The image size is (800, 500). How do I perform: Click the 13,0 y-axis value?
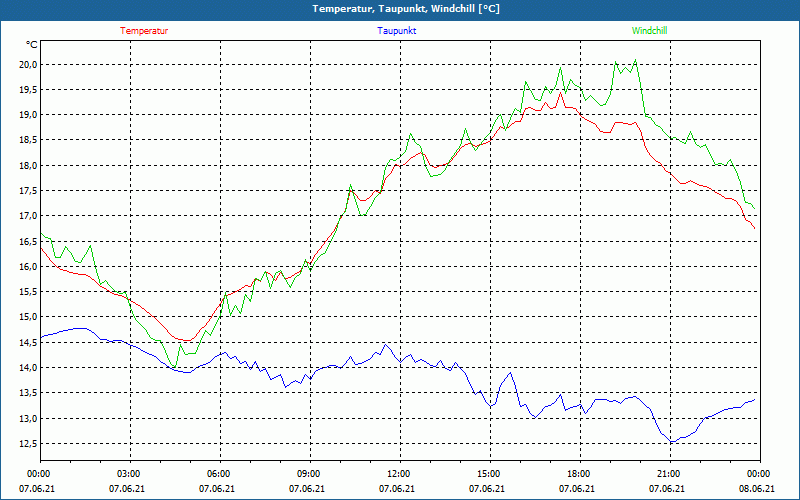[29, 418]
